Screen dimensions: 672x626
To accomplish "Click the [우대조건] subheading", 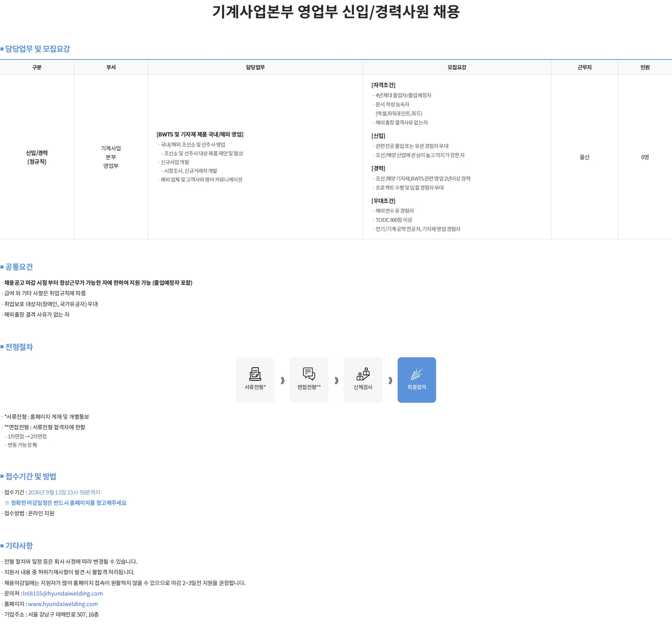I will tap(383, 201).
